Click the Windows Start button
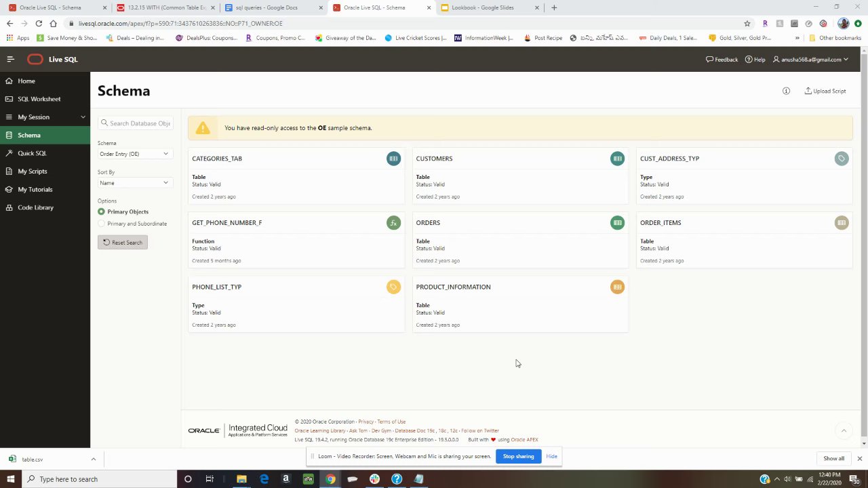Viewport: 868px width, 488px height. pyautogui.click(x=11, y=479)
